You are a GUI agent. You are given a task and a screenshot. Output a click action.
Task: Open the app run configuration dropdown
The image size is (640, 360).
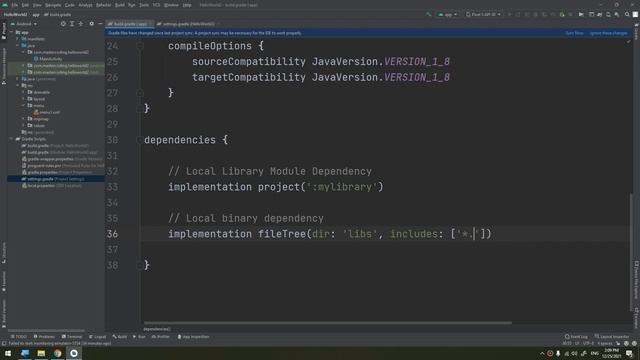pyautogui.click(x=448, y=14)
